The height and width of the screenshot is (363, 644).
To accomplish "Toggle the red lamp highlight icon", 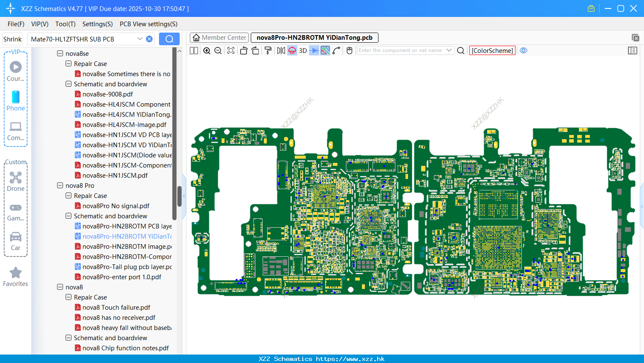I will point(292,50).
